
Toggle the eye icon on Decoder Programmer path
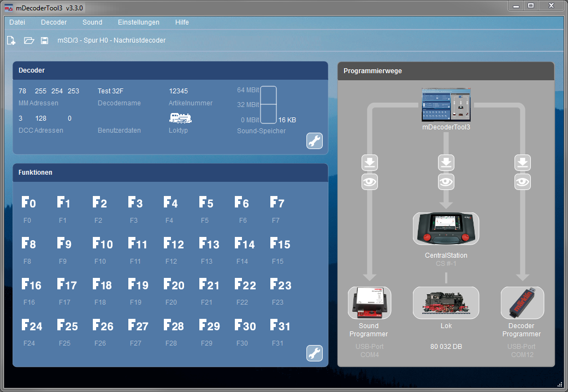523,182
